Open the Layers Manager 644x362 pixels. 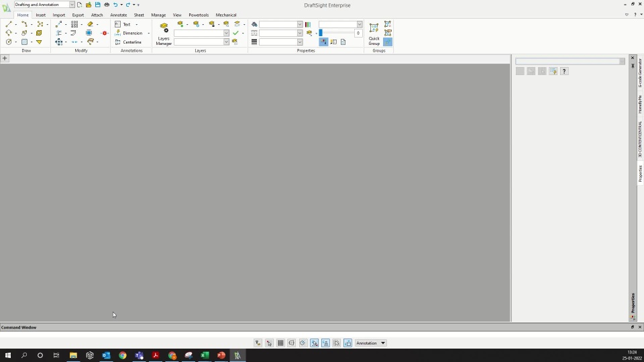pos(164,34)
